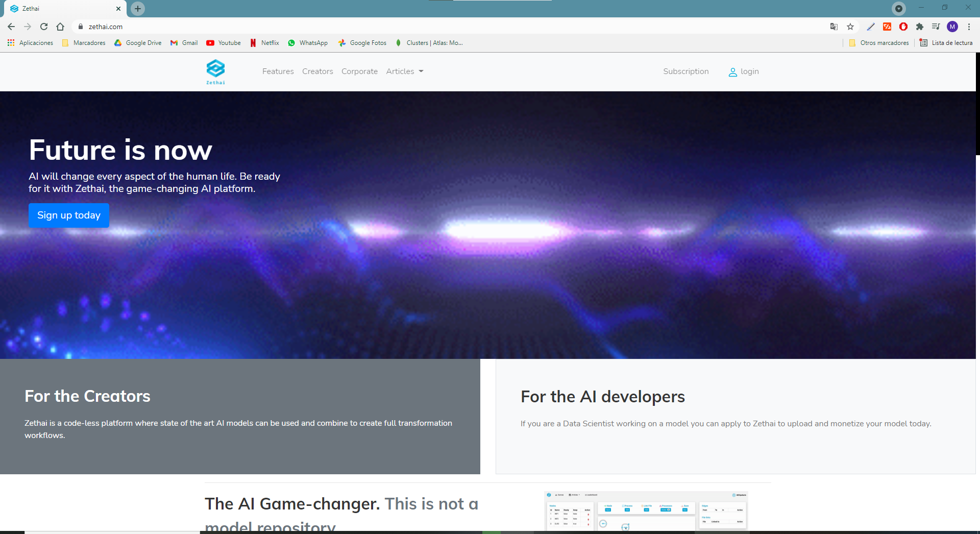Bookmark this page with the star icon
980x534 pixels.
(x=850, y=27)
